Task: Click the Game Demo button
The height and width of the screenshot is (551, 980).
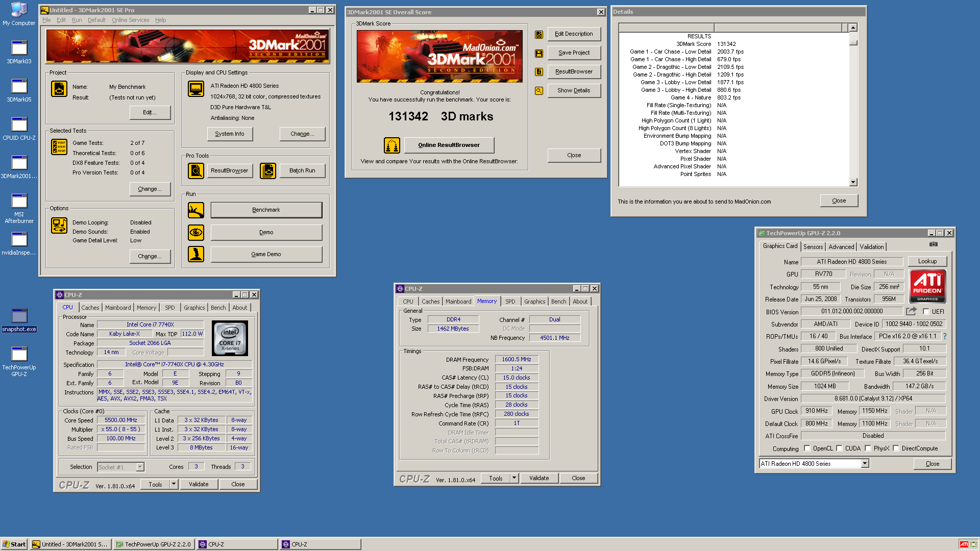Action: pos(266,254)
